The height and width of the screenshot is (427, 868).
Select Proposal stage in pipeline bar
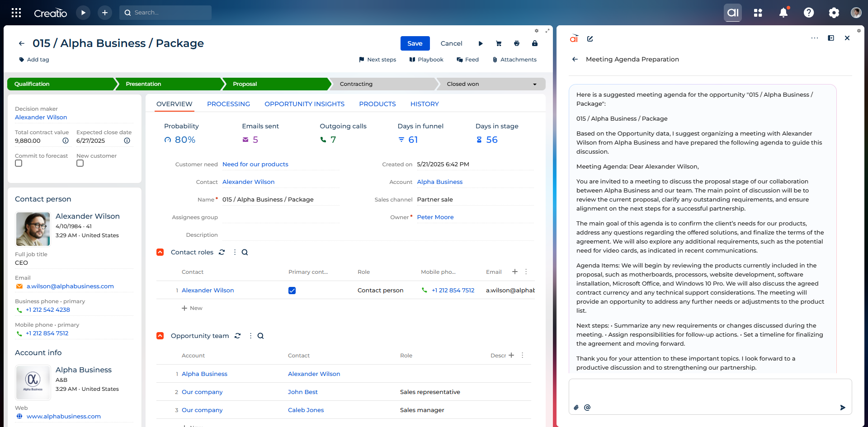click(x=276, y=84)
